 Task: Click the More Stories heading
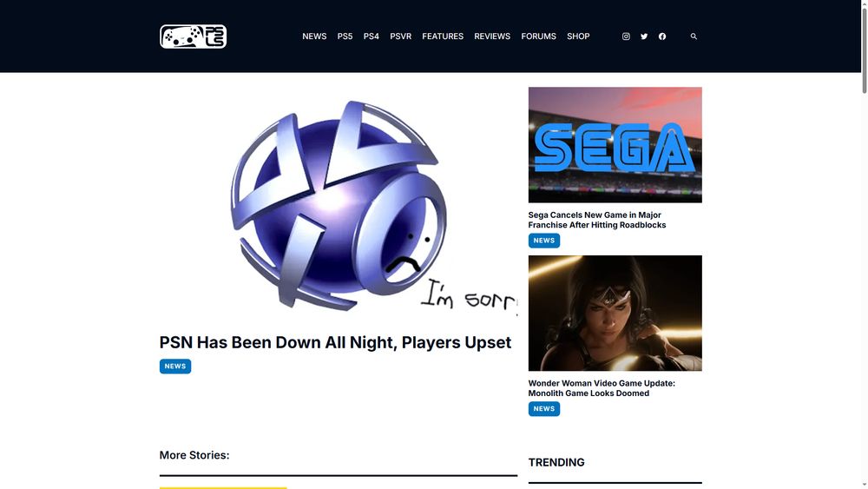tap(194, 455)
